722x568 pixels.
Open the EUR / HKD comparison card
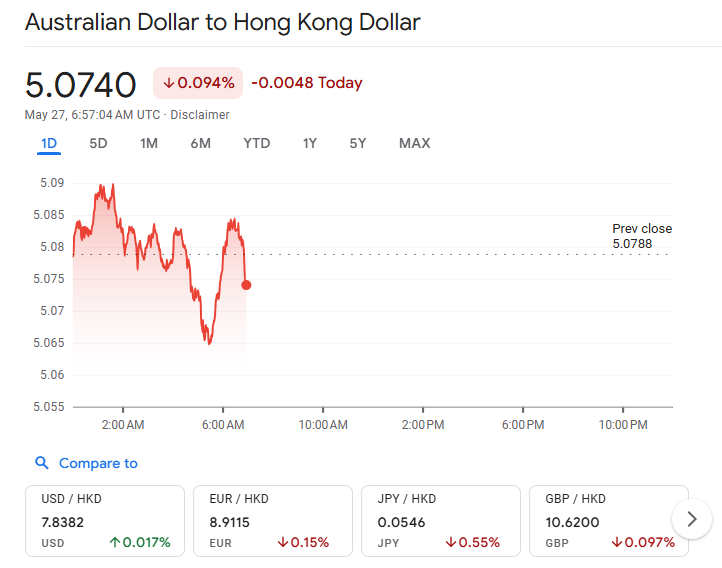point(273,521)
